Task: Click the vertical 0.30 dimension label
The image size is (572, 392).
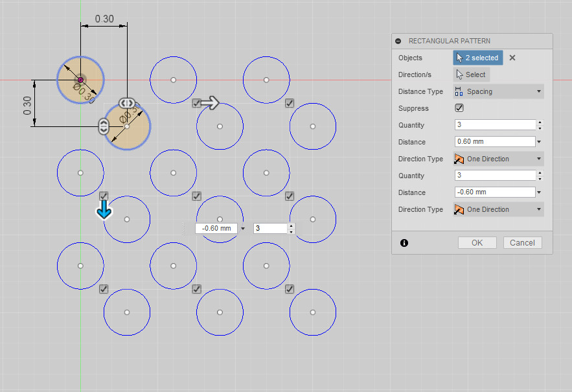Action: 27,106
